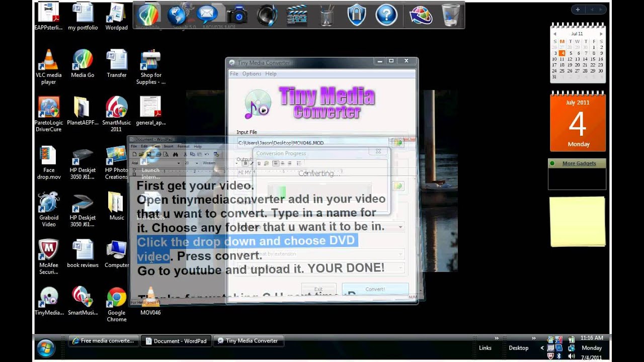644x362 pixels.
Task: Click the More Gadgets link
Action: tap(579, 163)
